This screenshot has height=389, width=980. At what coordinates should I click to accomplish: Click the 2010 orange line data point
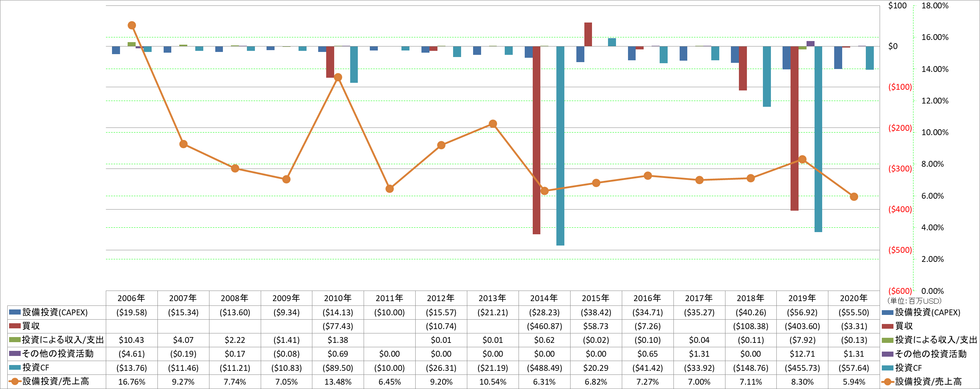coord(338,77)
